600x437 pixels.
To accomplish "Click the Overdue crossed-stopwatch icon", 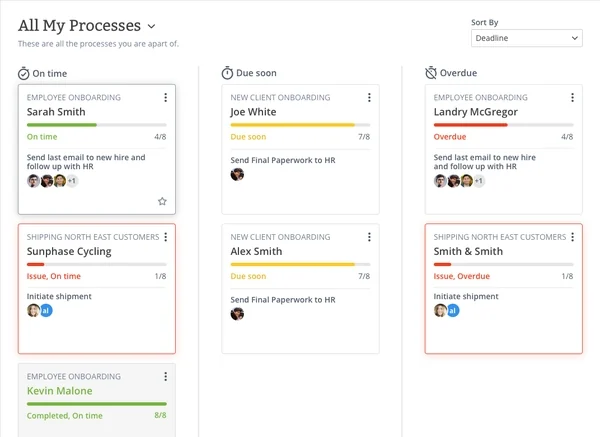I will coord(431,73).
